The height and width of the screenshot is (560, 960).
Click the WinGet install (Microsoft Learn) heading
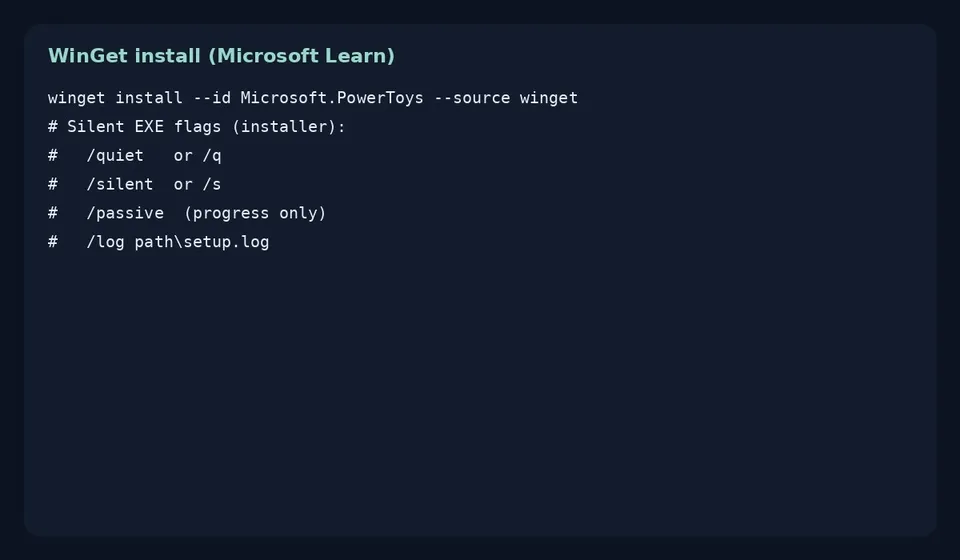221,56
